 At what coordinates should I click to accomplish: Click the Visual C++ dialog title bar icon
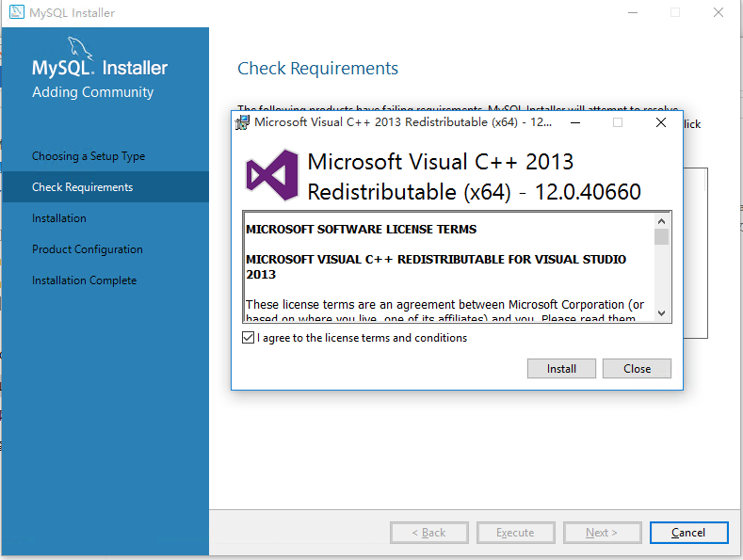pos(244,122)
